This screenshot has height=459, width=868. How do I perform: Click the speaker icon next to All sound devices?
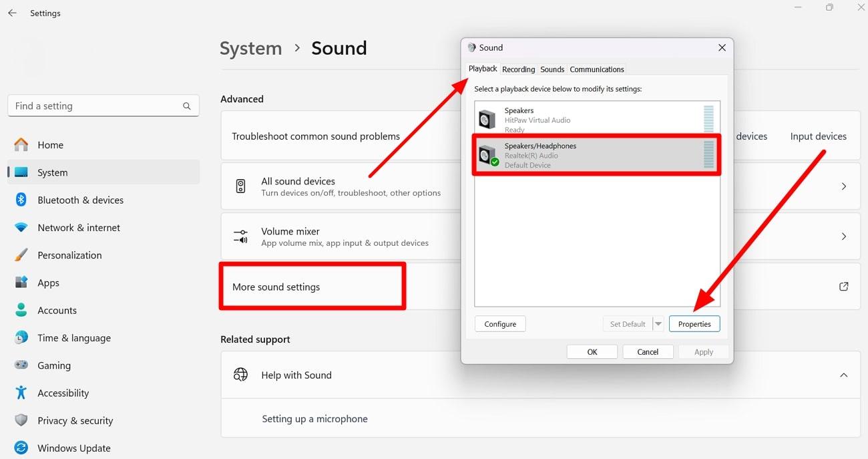[x=240, y=186]
